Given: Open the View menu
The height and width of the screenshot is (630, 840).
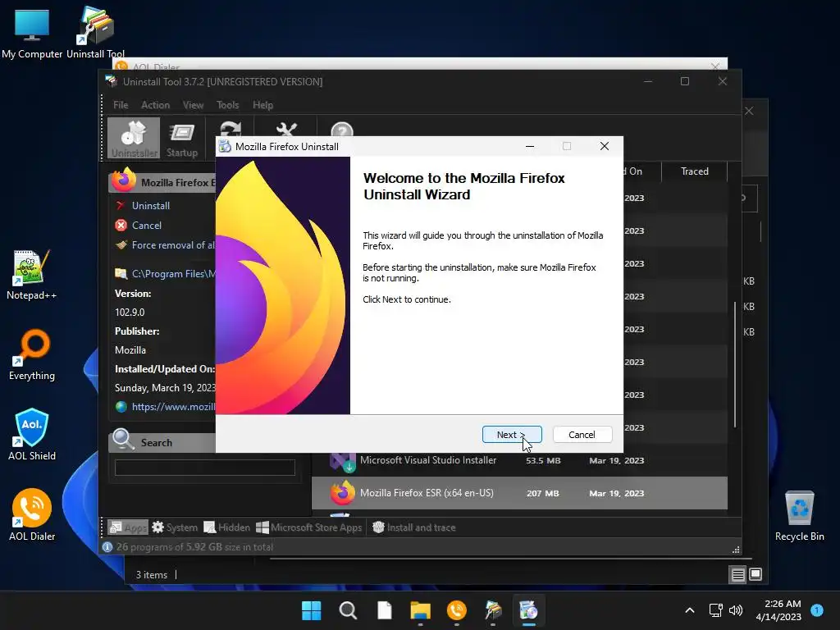Looking at the screenshot, I should [x=193, y=105].
